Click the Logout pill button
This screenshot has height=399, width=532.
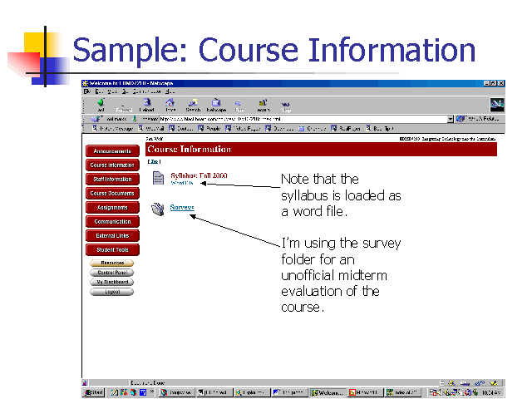point(112,292)
